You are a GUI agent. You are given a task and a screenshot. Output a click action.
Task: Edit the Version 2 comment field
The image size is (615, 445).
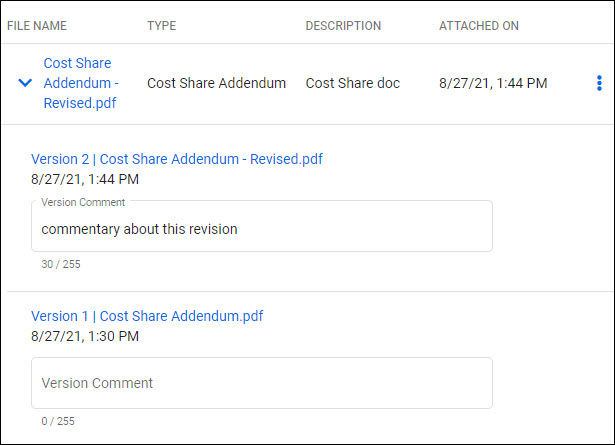(262, 227)
